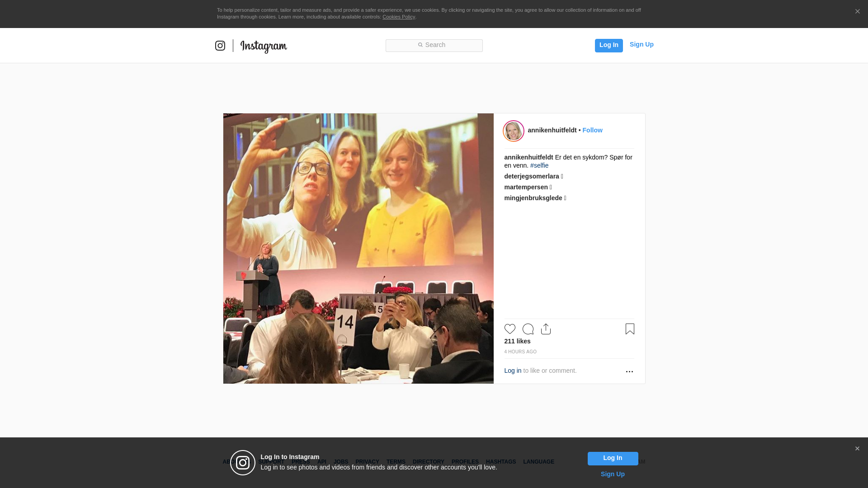Open the LANGUAGE footer option
The width and height of the screenshot is (868, 488).
538,462
